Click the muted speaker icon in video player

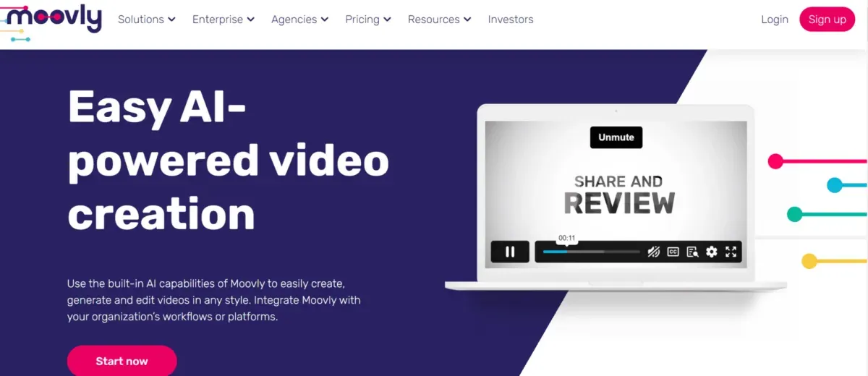(x=654, y=252)
